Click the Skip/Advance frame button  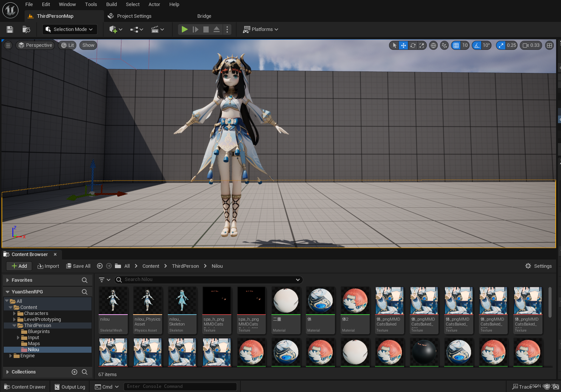[x=195, y=29]
